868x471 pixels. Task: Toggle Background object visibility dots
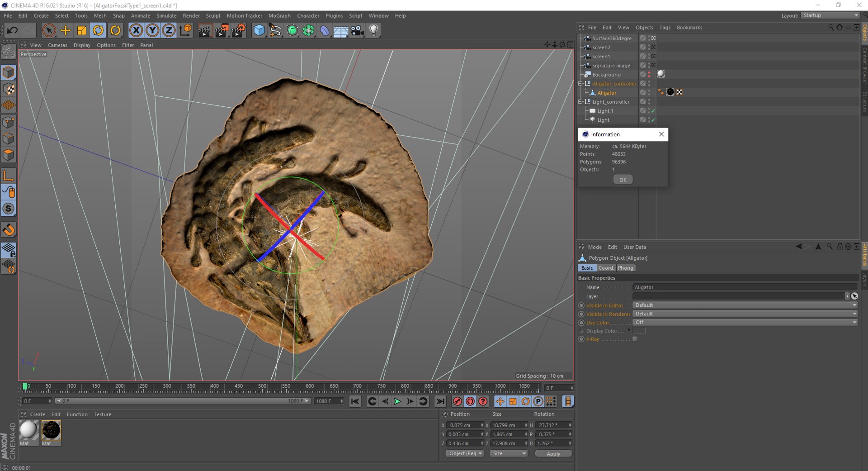[649, 75]
